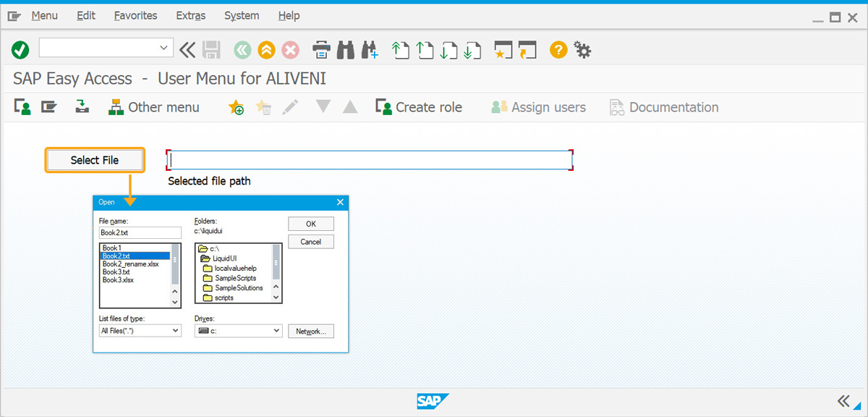Click the Network... button in the Open dialog
Viewport: 868px width, 417px height.
(x=311, y=331)
